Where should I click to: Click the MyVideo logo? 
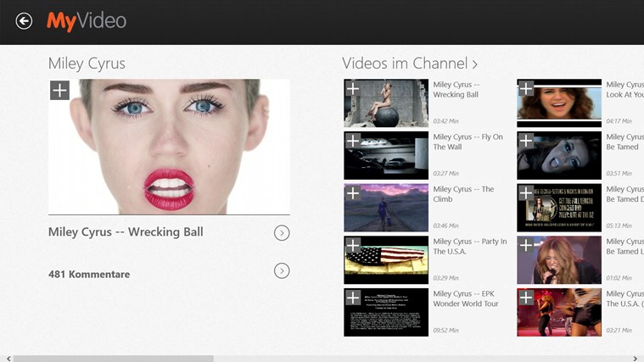87,21
